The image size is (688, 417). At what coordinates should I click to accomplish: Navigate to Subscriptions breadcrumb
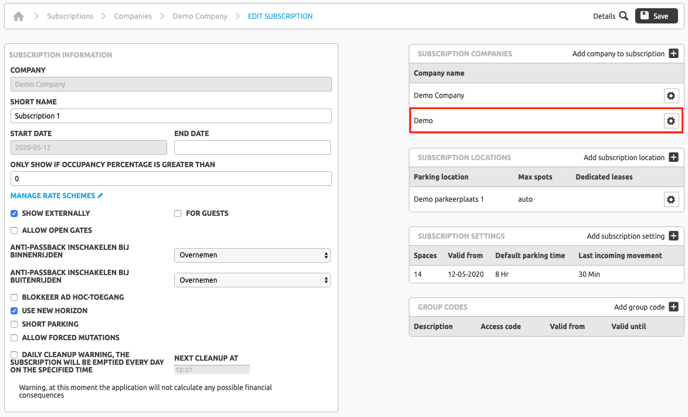click(x=70, y=16)
